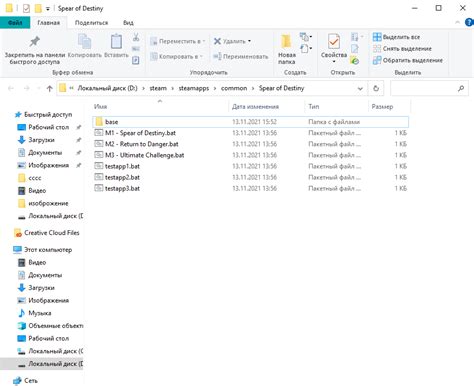Click the Select all icon
Viewport: 474px width, 386px height.
(377, 37)
